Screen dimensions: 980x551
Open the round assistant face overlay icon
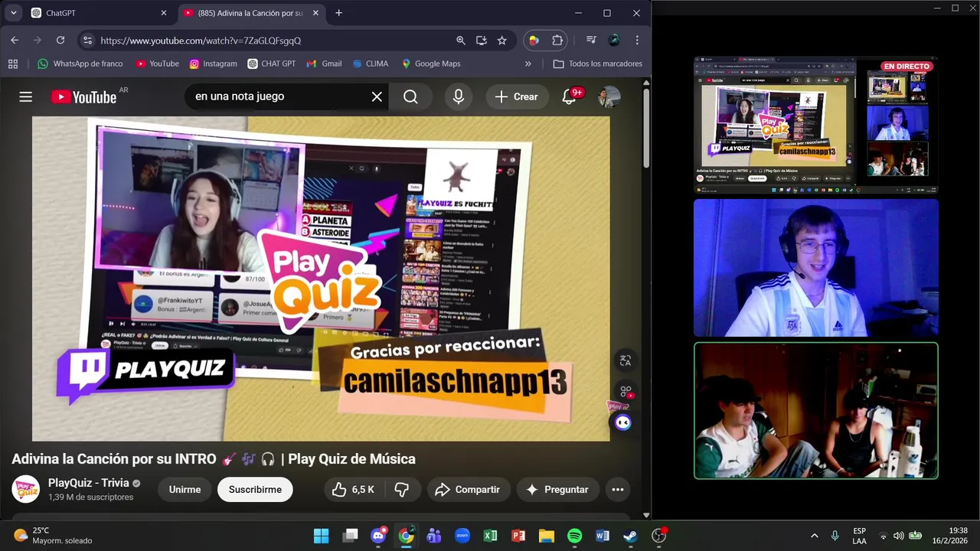tap(622, 422)
